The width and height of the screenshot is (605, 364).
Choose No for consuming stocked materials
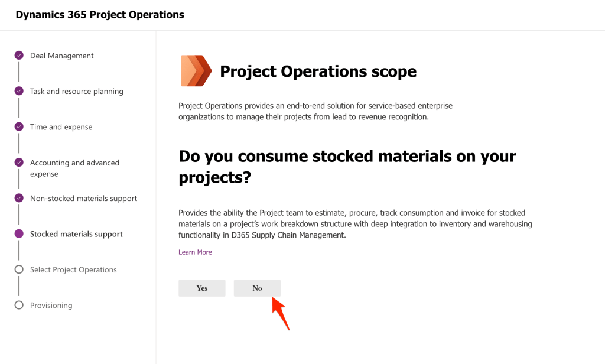(x=257, y=288)
